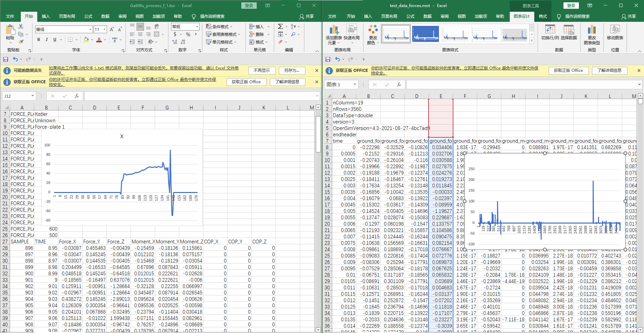Toggle Align Left for cell text
Image resolution: width=644 pixels, height=333 pixels.
pos(132,34)
